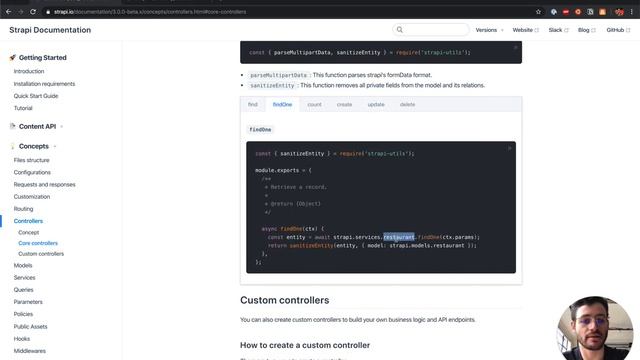Open the Slack link in header

(x=558, y=30)
